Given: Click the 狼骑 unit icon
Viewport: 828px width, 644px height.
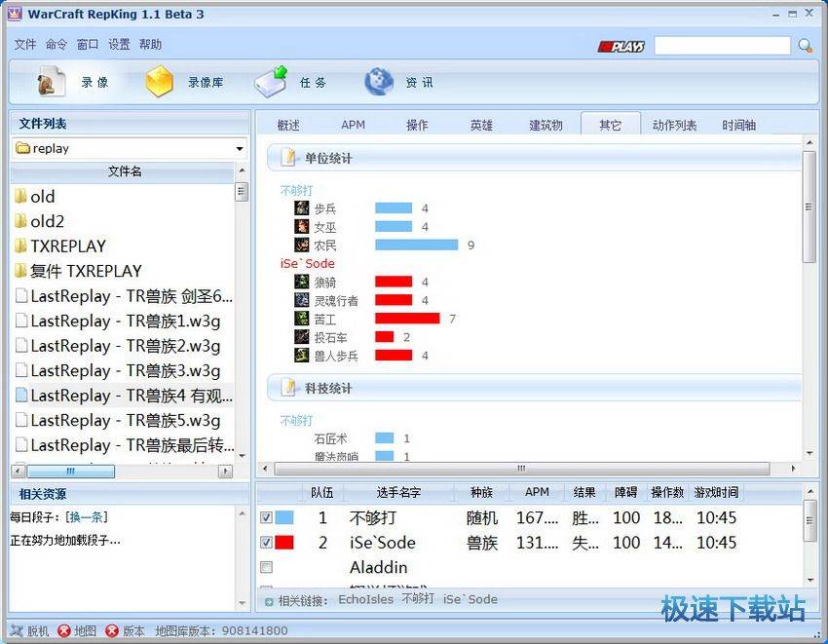Looking at the screenshot, I should click(x=302, y=282).
